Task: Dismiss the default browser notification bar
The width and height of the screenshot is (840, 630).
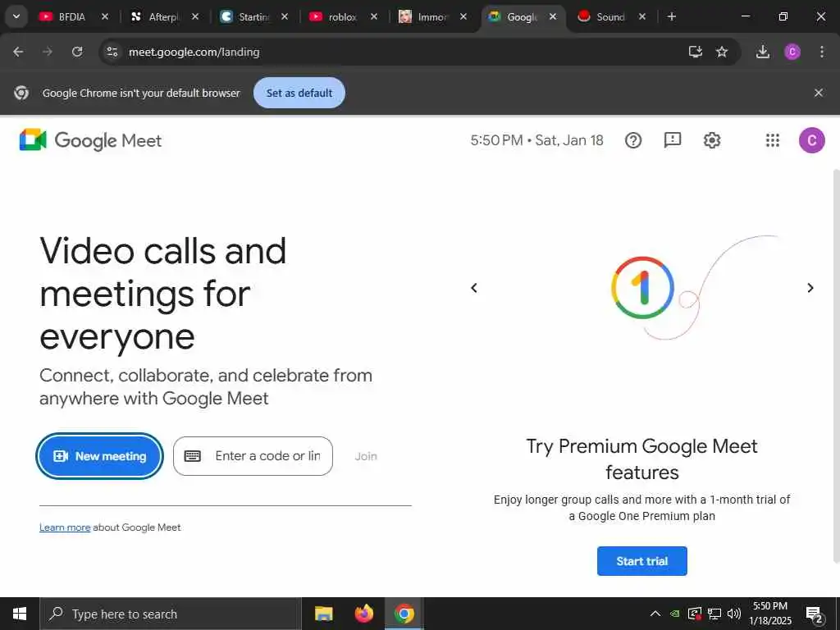Action: pyautogui.click(x=818, y=93)
